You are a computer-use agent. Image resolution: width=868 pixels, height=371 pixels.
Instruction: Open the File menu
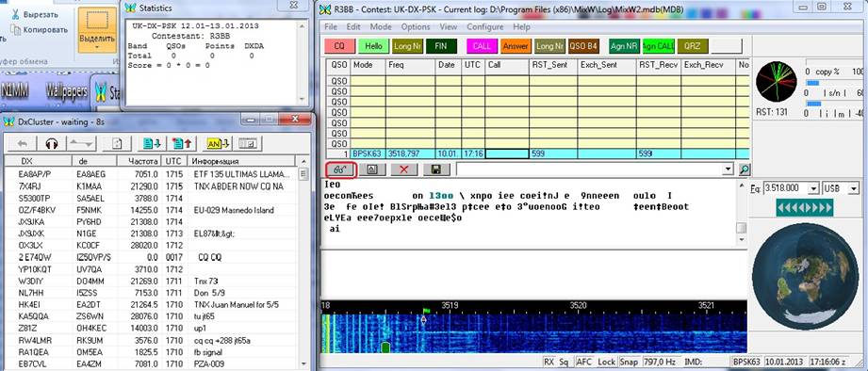(x=331, y=26)
